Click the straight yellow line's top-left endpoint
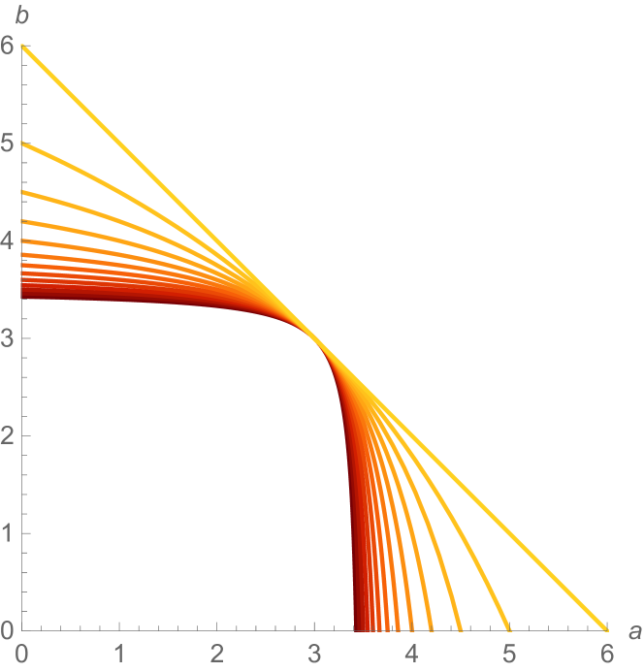This screenshot has width=644, height=672. click(22, 46)
